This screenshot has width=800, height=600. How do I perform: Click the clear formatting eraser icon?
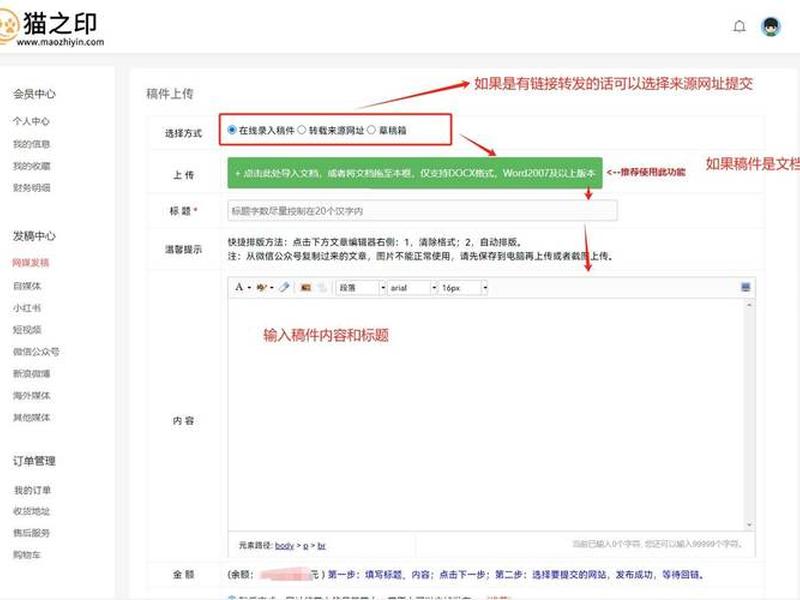(x=285, y=288)
